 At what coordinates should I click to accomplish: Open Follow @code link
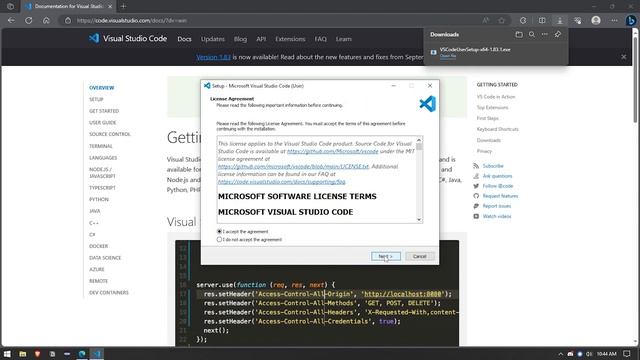coord(498,186)
